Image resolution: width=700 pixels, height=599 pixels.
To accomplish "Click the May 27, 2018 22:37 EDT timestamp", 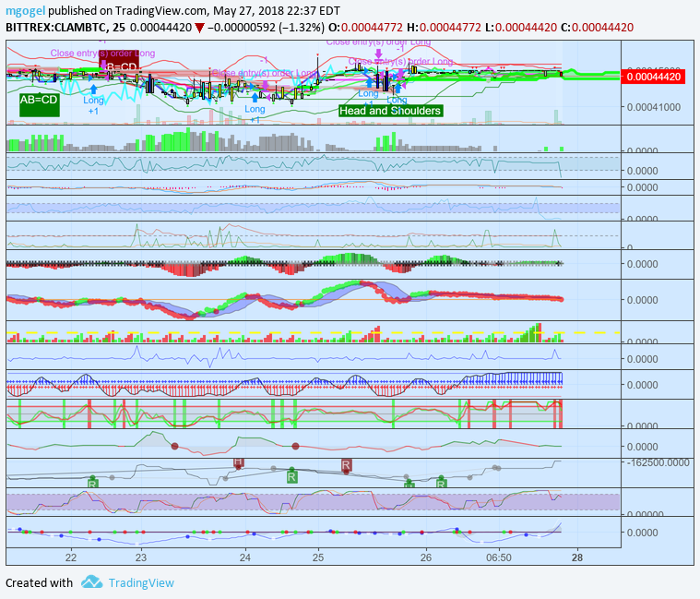I will point(277,11).
